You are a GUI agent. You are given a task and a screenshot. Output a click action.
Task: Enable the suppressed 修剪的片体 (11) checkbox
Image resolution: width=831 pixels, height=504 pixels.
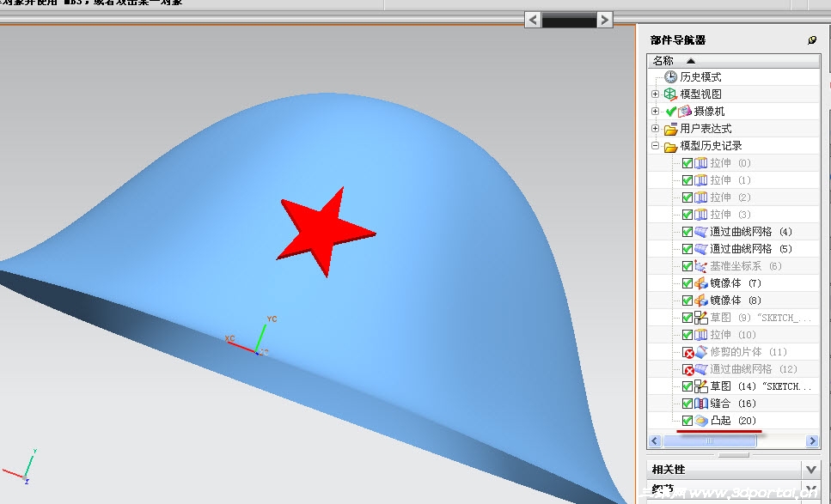click(687, 353)
